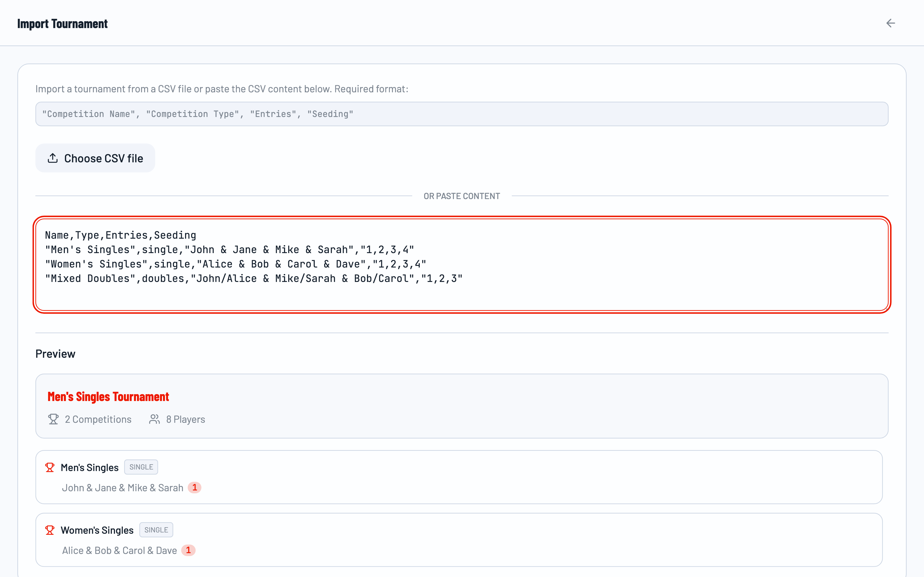Click the trophy icon beside Women's Singles competition
Screen dimensions: 924x577
click(x=50, y=530)
